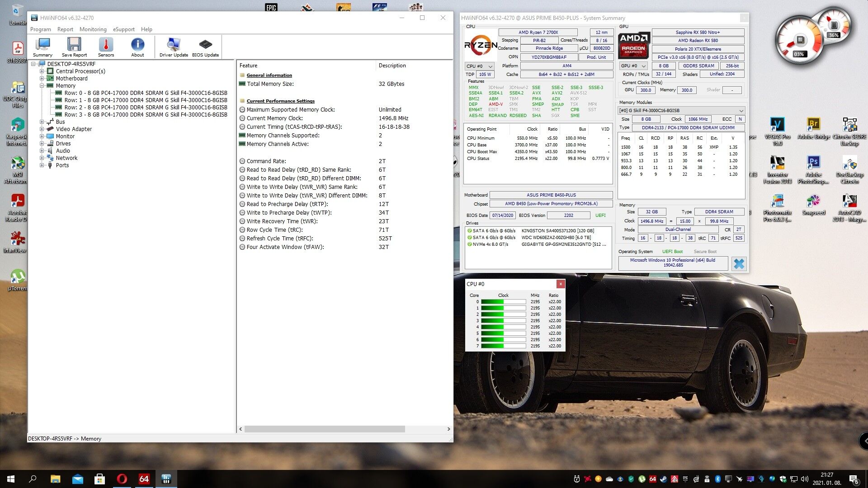Open the notification center icon
This screenshot has height=488, width=868.
[854, 479]
